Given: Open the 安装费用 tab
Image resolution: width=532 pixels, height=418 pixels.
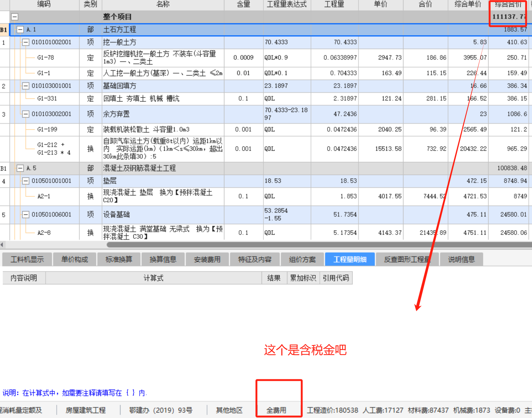Looking at the screenshot, I should [207, 259].
